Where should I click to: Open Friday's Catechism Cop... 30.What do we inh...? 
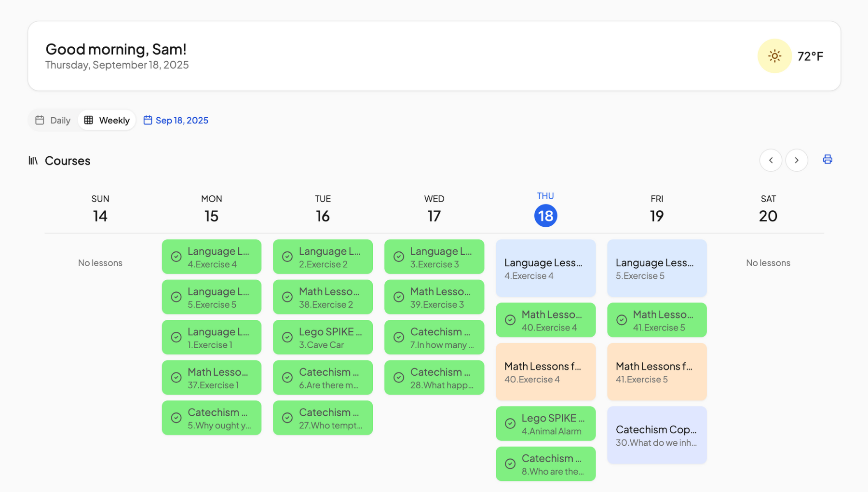(x=657, y=435)
